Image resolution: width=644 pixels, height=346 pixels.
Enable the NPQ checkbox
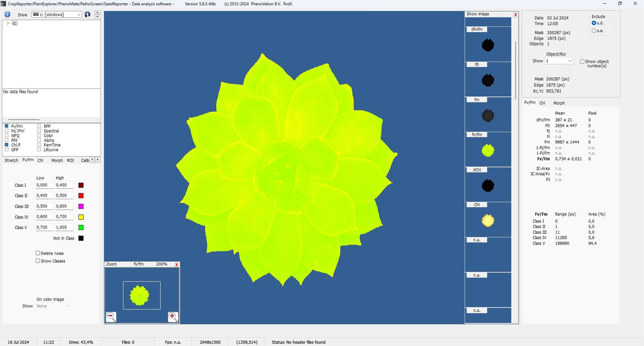coord(7,136)
